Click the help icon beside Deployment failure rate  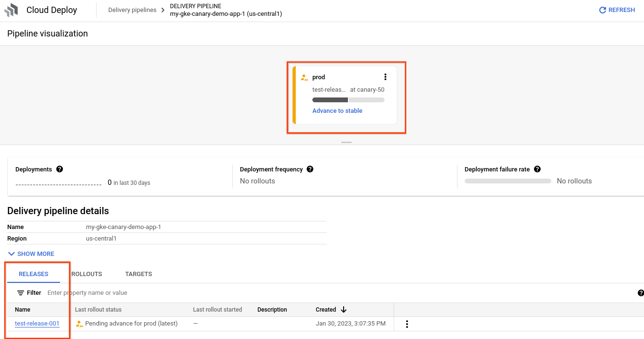click(x=537, y=169)
